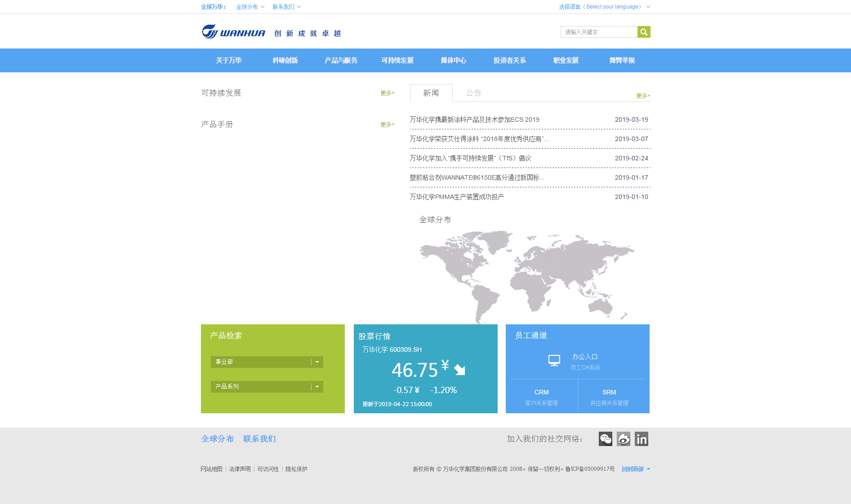Open the 可访问性 link
This screenshot has height=504, width=851.
pyautogui.click(x=268, y=469)
